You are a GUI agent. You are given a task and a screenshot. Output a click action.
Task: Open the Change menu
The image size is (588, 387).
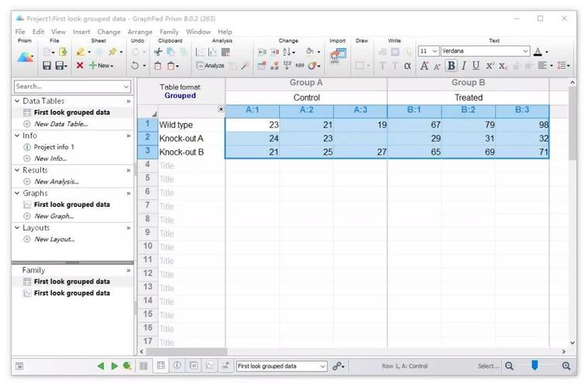coord(108,32)
